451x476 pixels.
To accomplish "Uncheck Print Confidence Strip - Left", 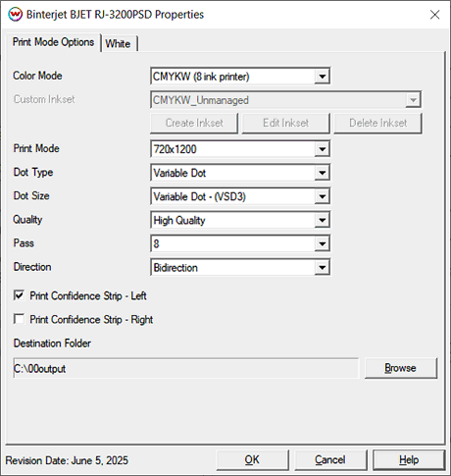I will tap(19, 295).
